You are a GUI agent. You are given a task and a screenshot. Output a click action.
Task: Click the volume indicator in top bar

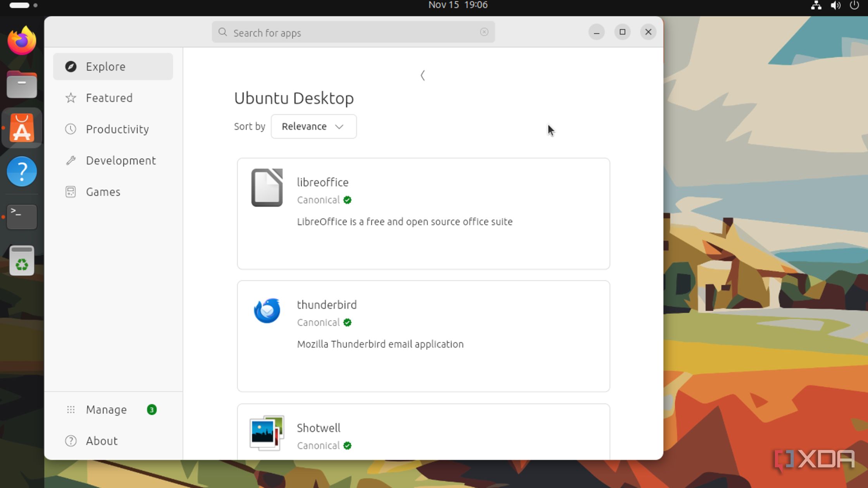[x=835, y=5]
